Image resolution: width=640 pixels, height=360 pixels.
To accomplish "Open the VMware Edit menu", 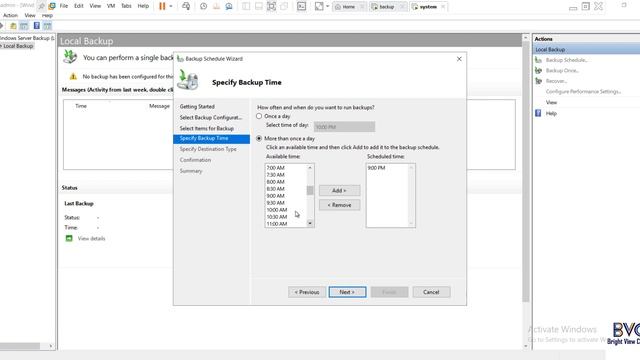I will 78,6.
